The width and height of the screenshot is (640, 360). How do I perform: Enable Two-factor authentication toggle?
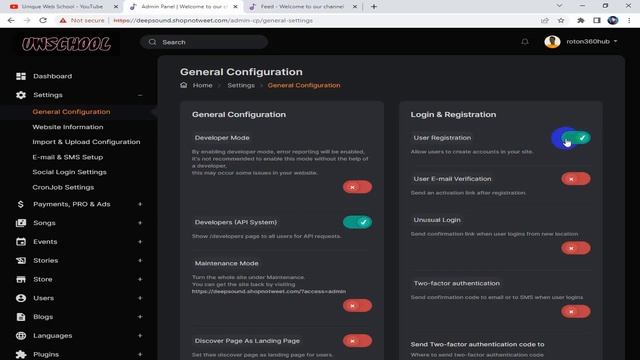coord(576,311)
